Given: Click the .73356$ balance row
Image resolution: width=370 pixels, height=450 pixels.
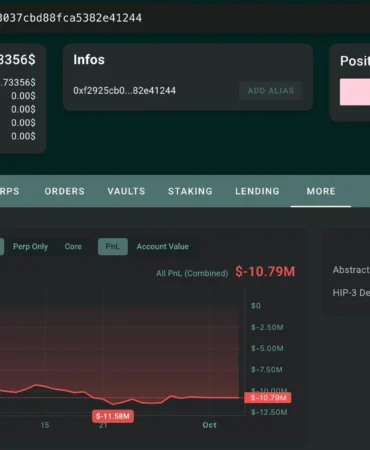Looking at the screenshot, I should (x=18, y=82).
